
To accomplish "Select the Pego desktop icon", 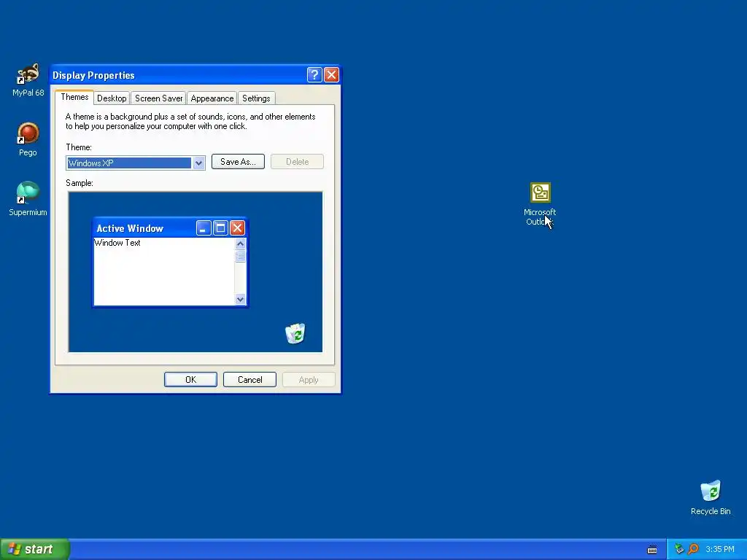I will click(x=28, y=139).
